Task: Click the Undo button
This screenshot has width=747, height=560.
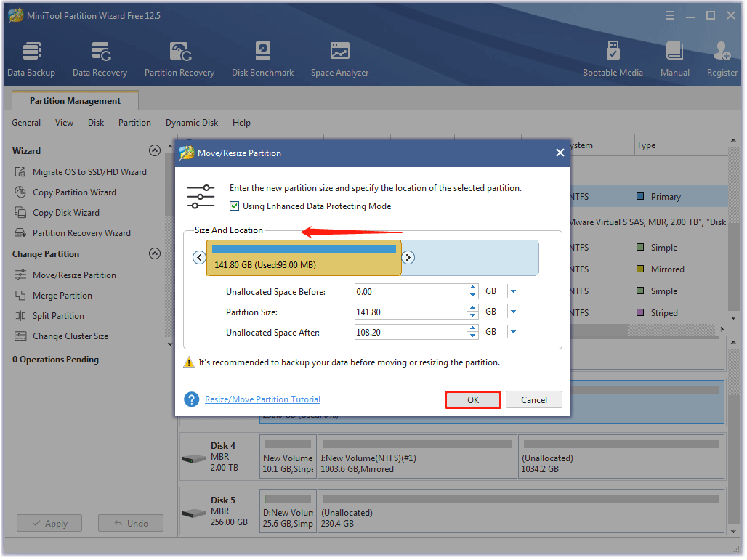Action: 131,524
